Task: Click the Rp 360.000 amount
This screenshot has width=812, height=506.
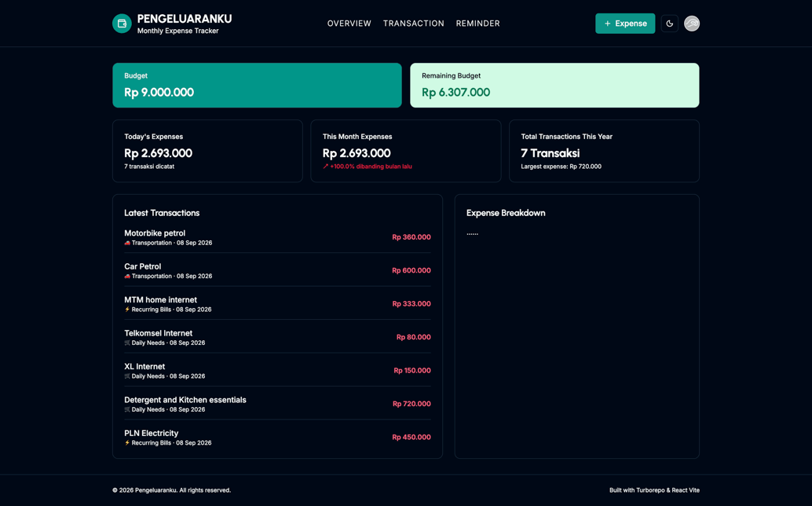Action: (411, 237)
